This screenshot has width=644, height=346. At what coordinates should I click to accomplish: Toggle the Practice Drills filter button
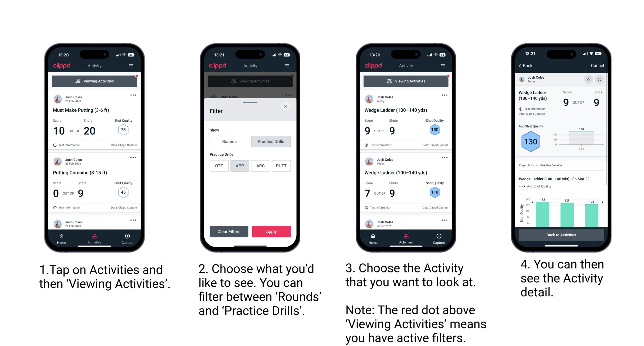coord(271,142)
